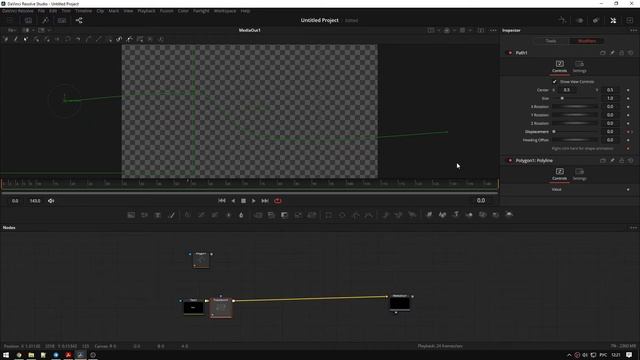Toggle loop playback button

pos(278,201)
